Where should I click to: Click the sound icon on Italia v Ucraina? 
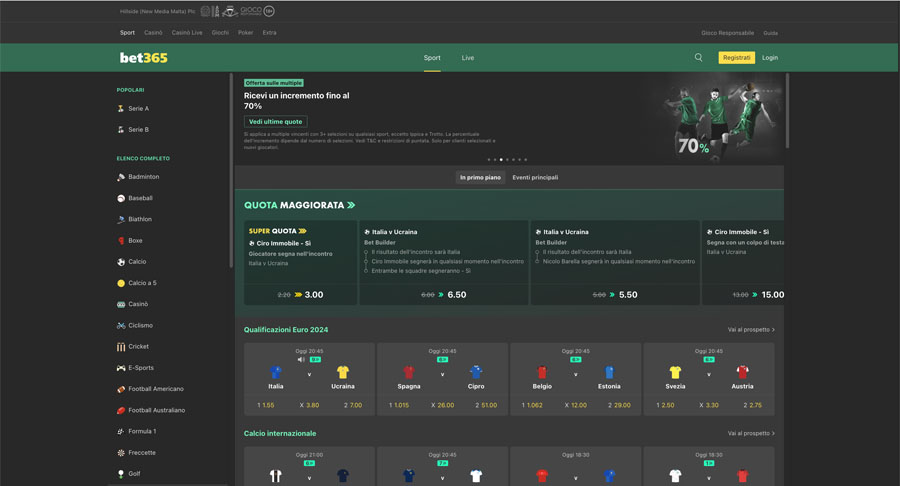(x=301, y=360)
